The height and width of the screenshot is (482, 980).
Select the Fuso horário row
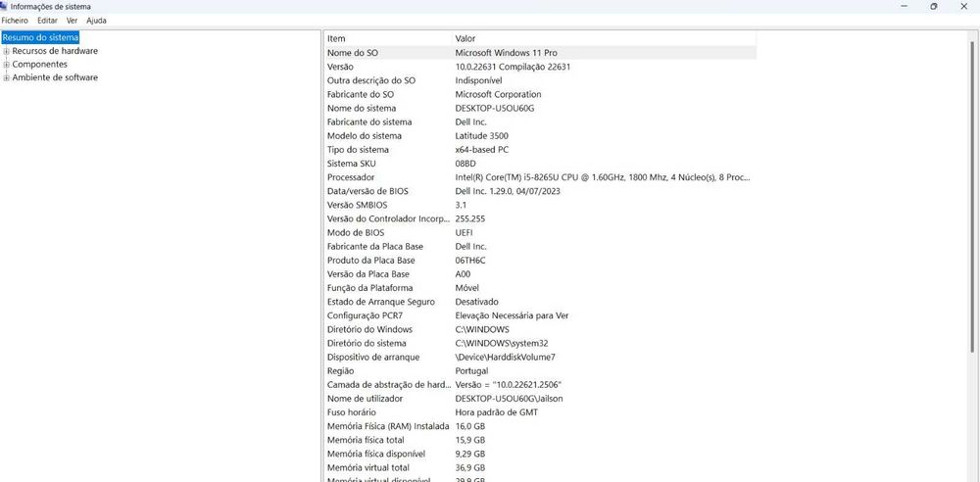tap(540, 412)
